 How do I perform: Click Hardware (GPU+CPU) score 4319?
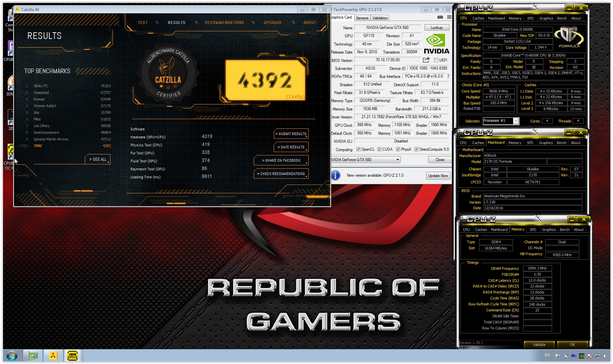coord(207,136)
